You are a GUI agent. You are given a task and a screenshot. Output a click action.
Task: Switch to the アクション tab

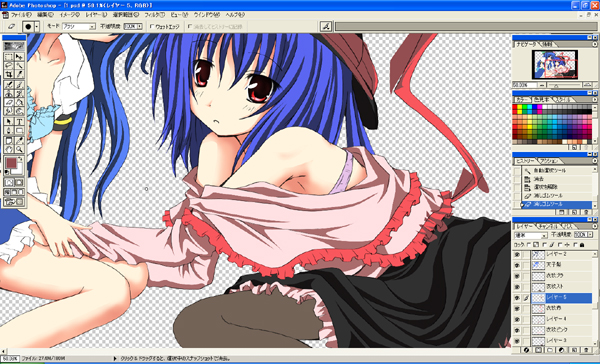548,161
